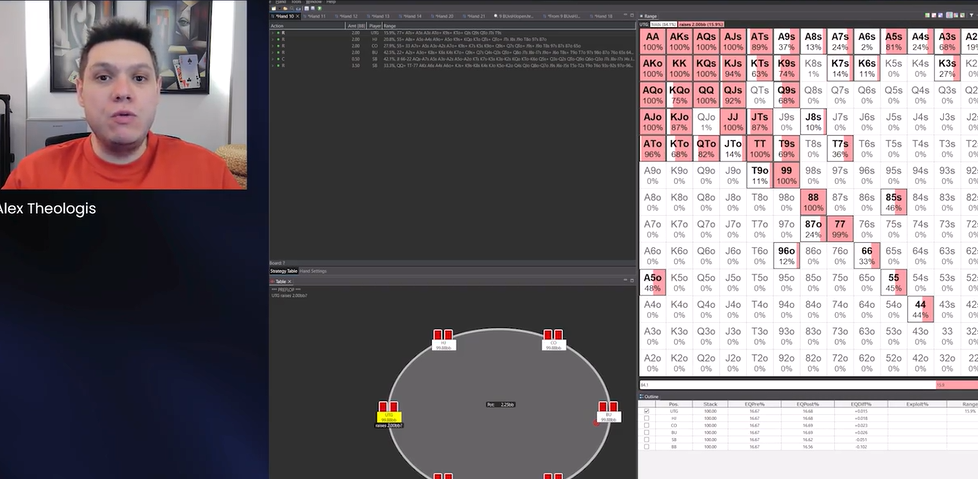Image resolution: width=978 pixels, height=479 pixels.
Task: Select the 85s 46% hand cell
Action: click(x=893, y=202)
